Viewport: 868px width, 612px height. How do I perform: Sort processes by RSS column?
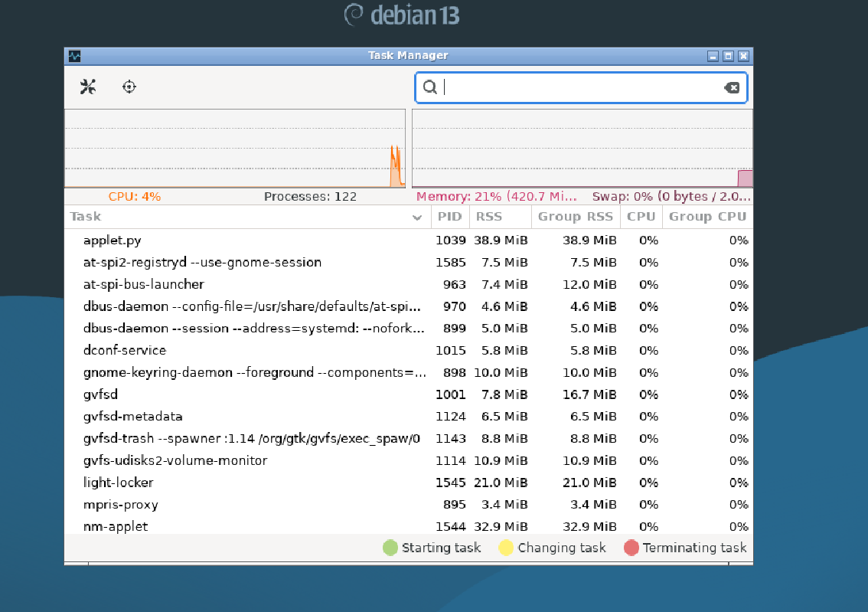click(501, 217)
